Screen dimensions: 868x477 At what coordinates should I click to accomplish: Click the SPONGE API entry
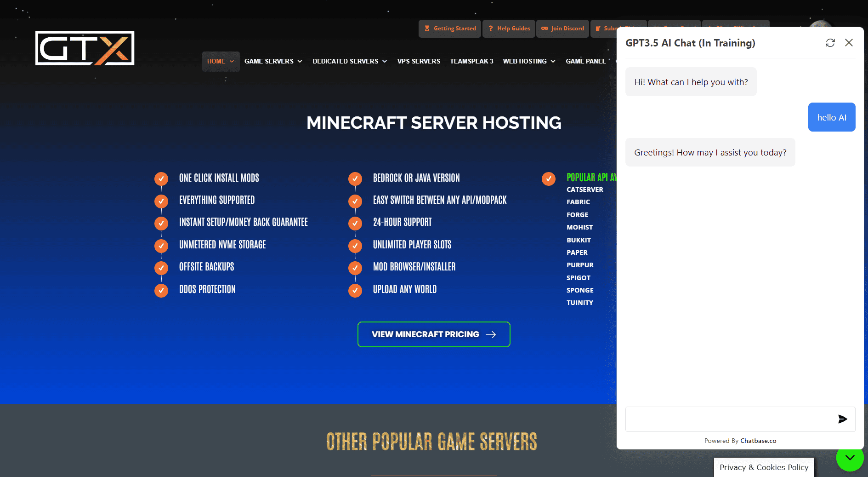[580, 290]
